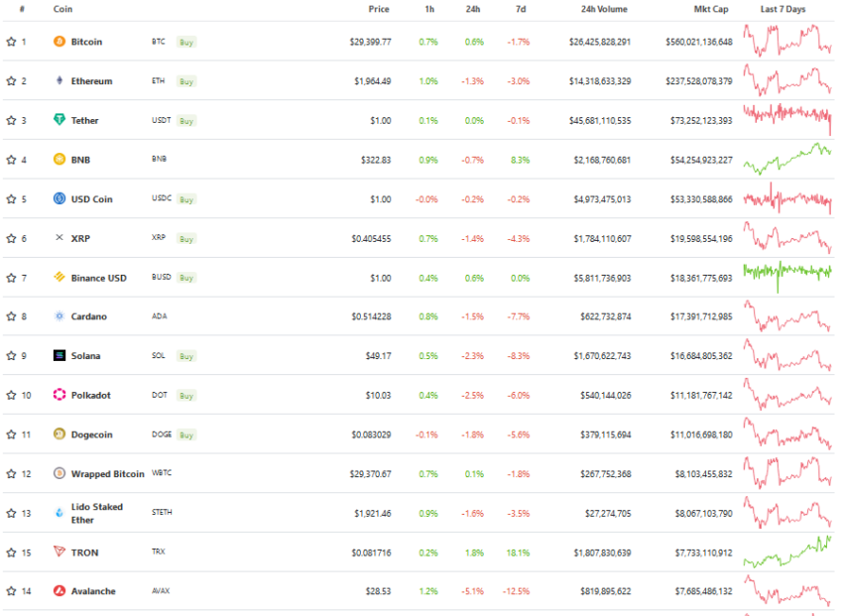Screen dimensions: 843x616
Task: Click the Ethereum diamond logo icon
Action: point(60,80)
